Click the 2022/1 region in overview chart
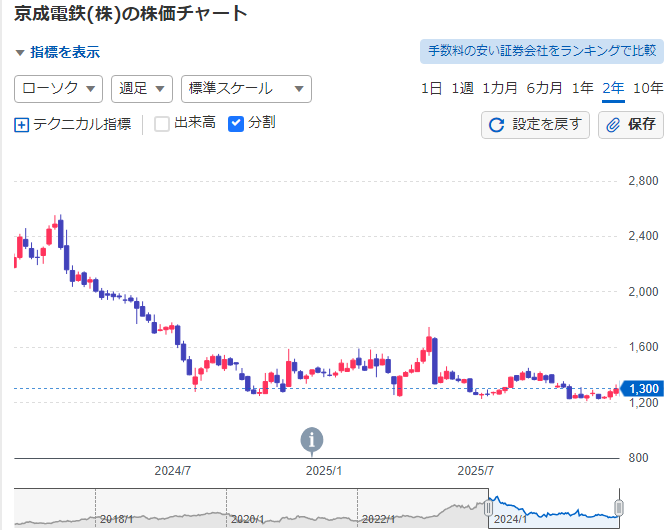 click(x=378, y=519)
